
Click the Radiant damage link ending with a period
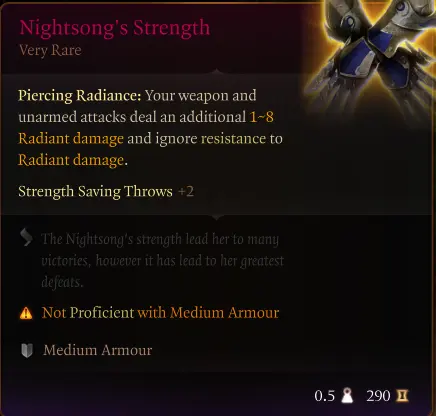pos(73,160)
